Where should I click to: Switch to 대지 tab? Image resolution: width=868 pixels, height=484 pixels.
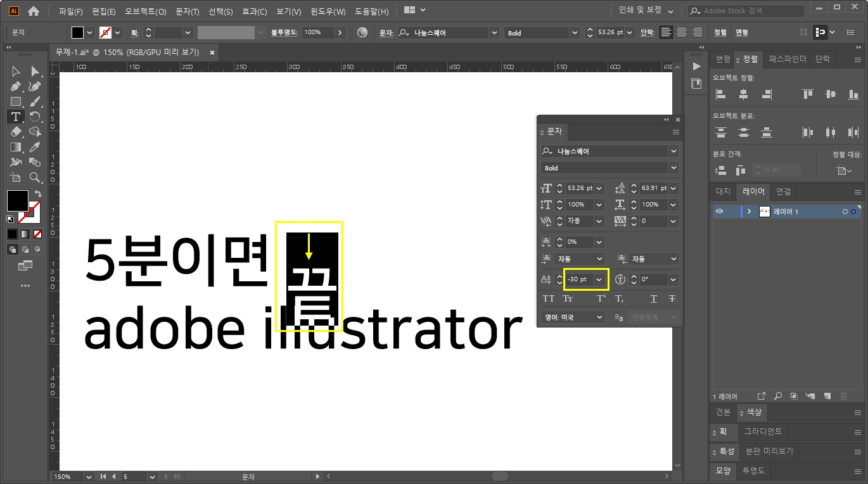coord(723,191)
